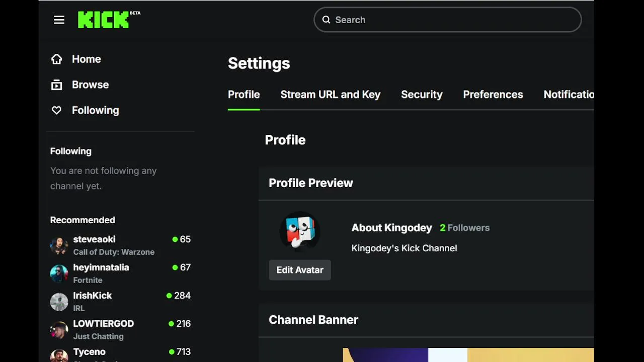Click "Fortnite" category under heyimnatalia
Screen dimensions: 644x362
pos(88,280)
